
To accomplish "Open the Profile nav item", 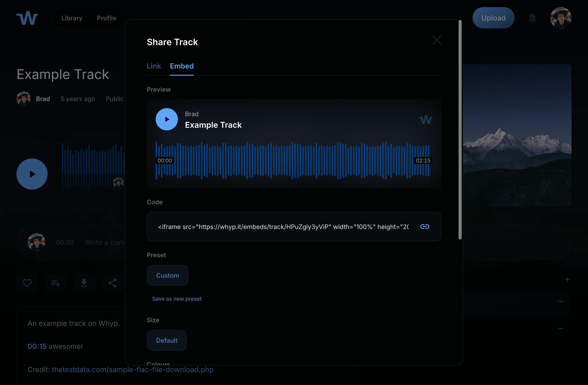I will pos(107,18).
